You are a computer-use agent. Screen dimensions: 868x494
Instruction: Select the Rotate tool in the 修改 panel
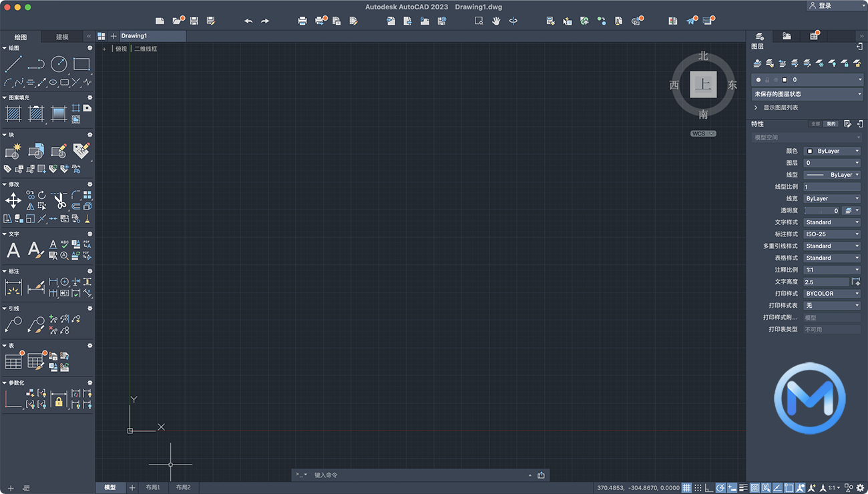[41, 195]
